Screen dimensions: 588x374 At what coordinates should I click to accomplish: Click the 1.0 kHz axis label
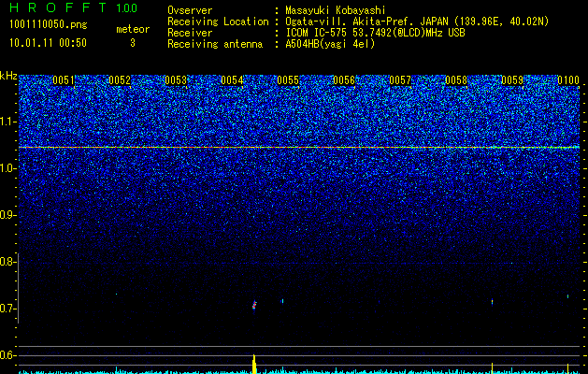pyautogui.click(x=8, y=168)
